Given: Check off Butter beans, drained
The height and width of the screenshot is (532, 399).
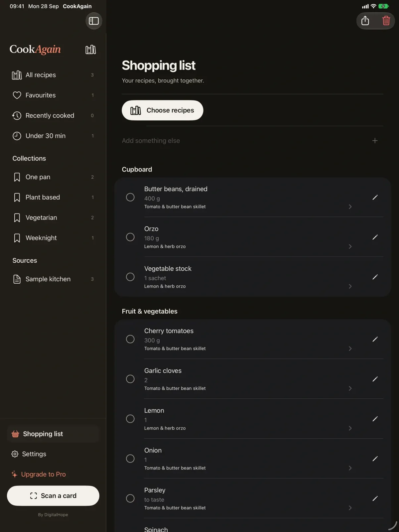Looking at the screenshot, I should tap(130, 197).
